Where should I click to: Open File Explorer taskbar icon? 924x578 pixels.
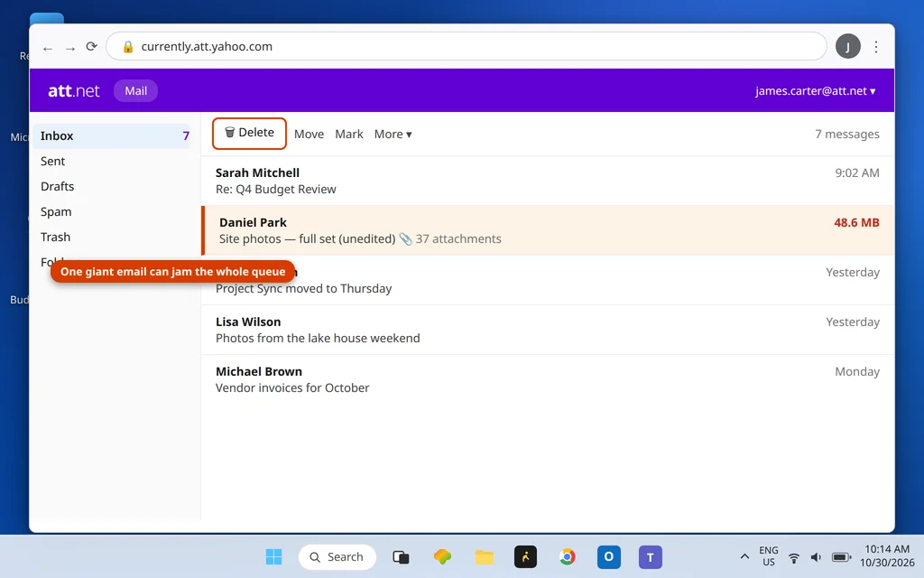[485, 556]
